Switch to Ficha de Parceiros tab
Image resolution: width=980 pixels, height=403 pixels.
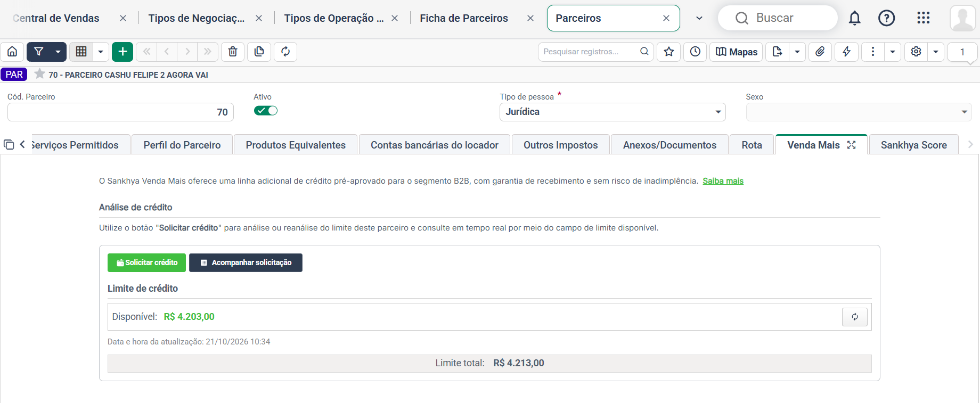click(x=464, y=18)
